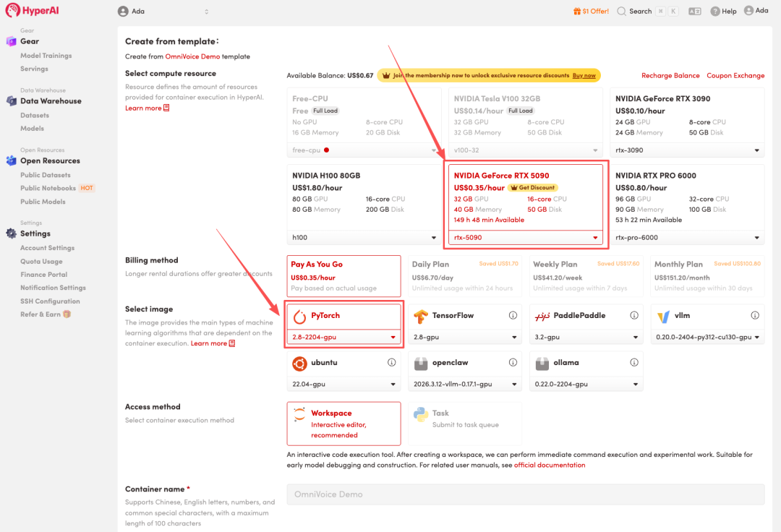Open the rtx-3090 dropdown
The width and height of the screenshot is (781, 532).
(x=687, y=150)
